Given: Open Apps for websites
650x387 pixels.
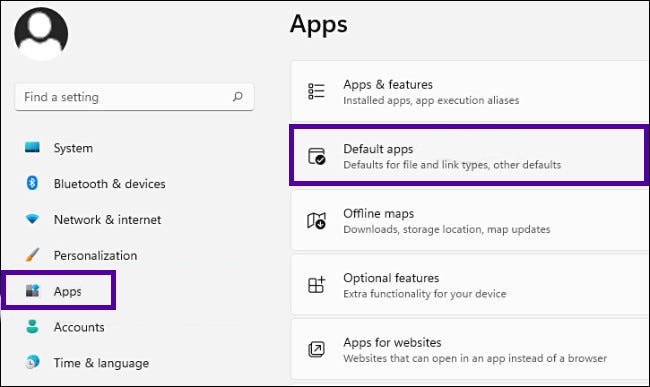Looking at the screenshot, I should tap(470, 349).
